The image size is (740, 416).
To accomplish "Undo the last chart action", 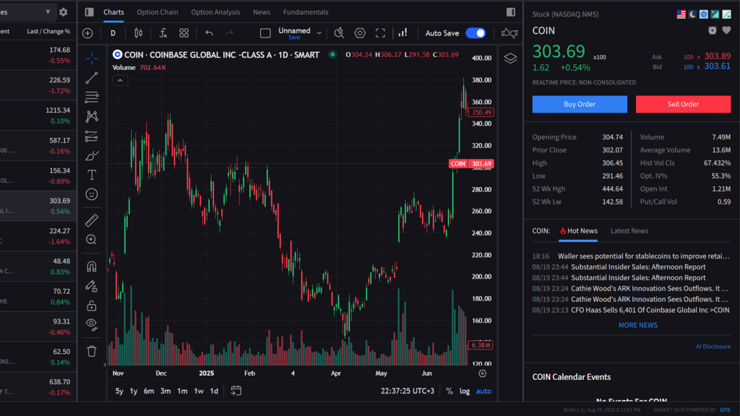I will point(209,33).
